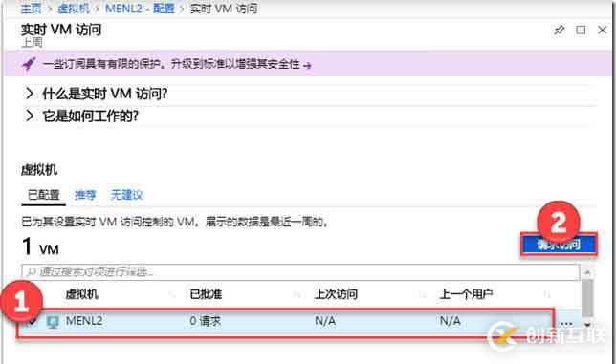The image size is (616, 364).
Task: Click the request access button
Action: tap(559, 245)
